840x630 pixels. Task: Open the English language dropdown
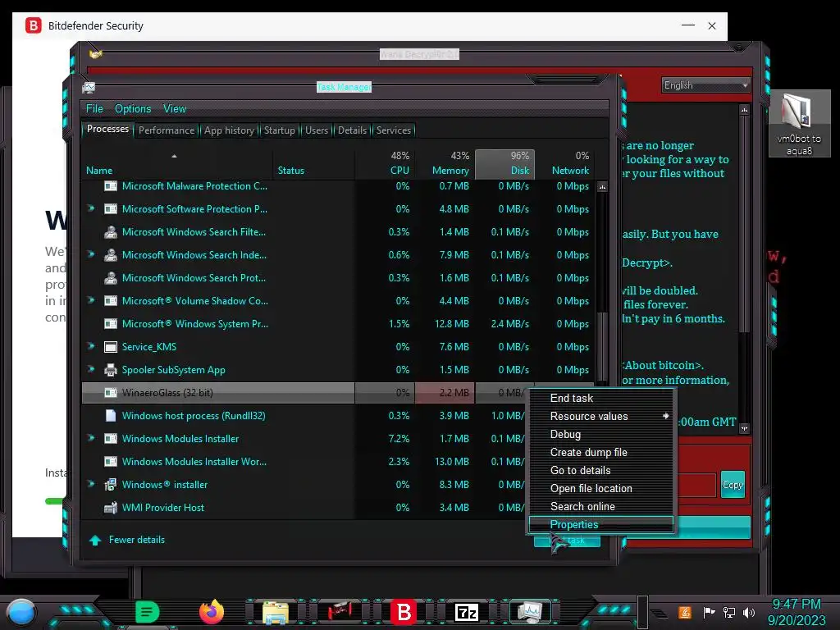pyautogui.click(x=705, y=85)
